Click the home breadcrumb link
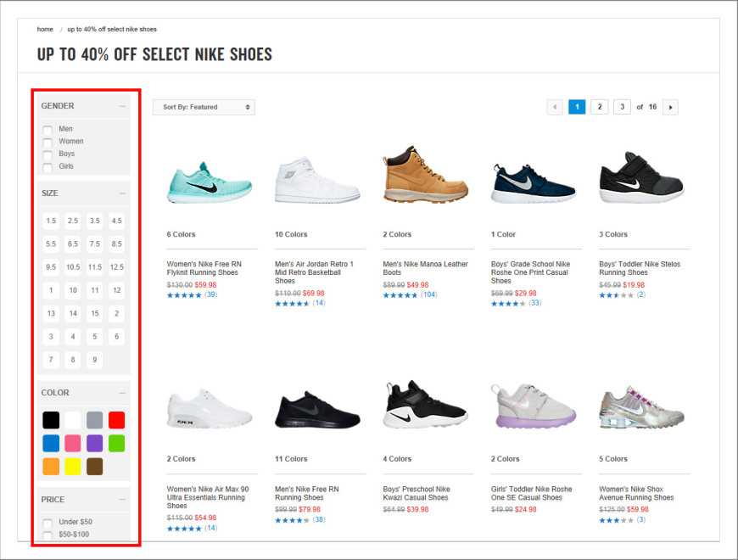The image size is (738, 560). tap(45, 29)
